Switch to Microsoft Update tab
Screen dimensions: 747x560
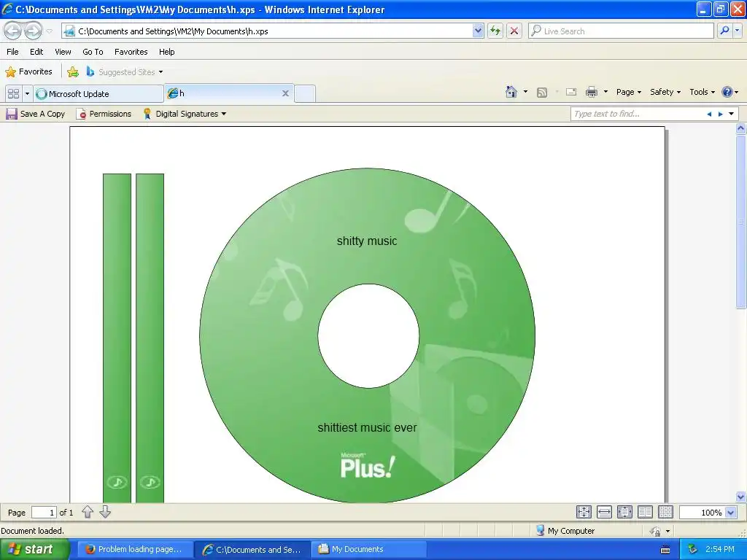click(98, 93)
